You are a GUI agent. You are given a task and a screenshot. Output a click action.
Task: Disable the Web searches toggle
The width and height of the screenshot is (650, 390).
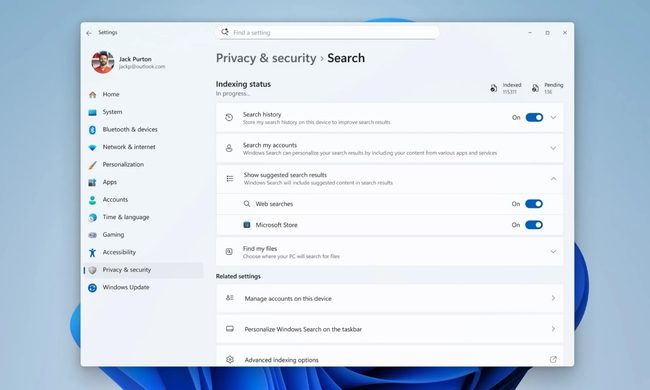(534, 204)
